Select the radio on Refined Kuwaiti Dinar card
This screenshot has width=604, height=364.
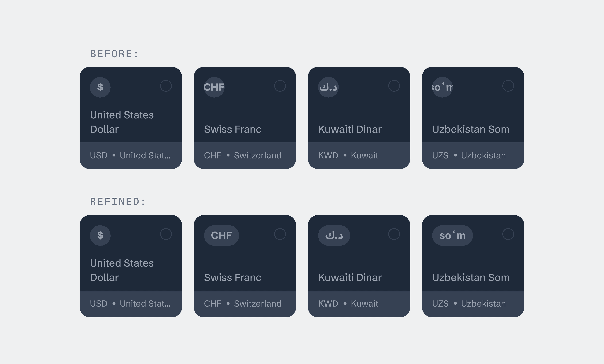coord(394,234)
